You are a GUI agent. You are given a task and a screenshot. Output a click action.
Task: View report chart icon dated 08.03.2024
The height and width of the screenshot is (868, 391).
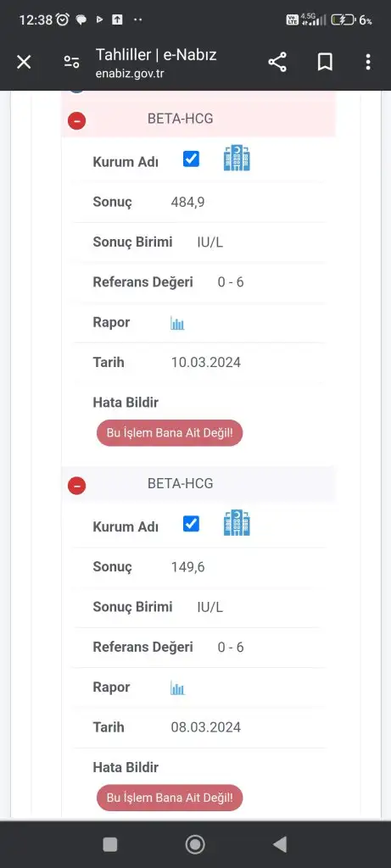click(177, 688)
